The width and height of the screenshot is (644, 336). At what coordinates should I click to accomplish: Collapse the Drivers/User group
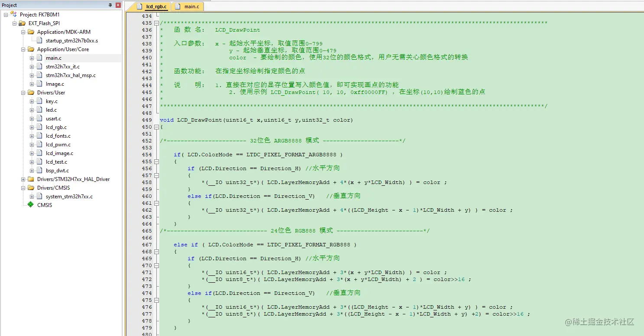23,93
